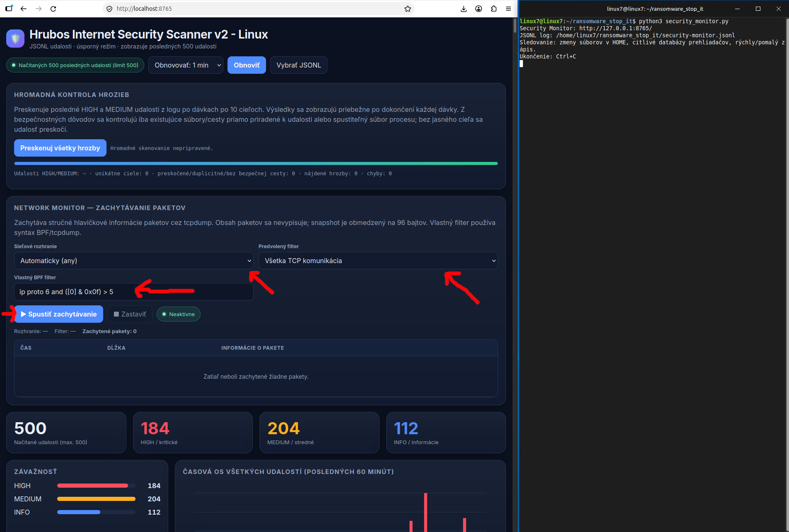The width and height of the screenshot is (789, 532).
Task: Click the 112 INFO / informácie card
Action: click(x=446, y=433)
